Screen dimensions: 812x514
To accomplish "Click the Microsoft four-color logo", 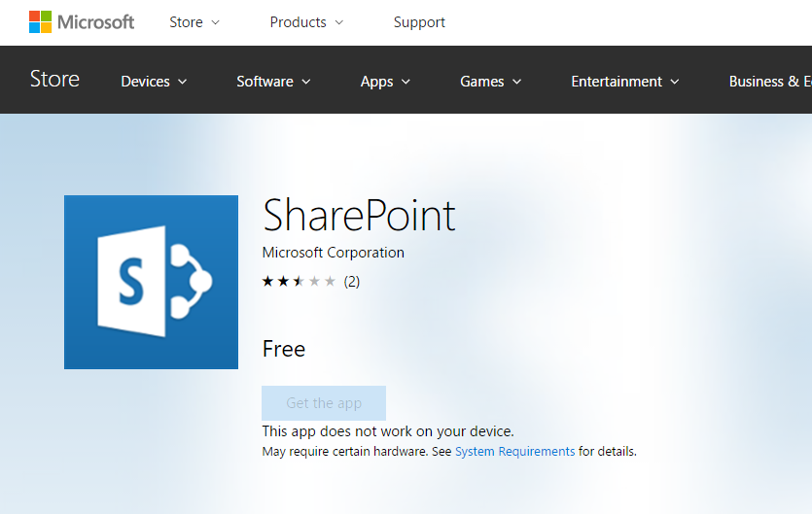I will point(41,22).
